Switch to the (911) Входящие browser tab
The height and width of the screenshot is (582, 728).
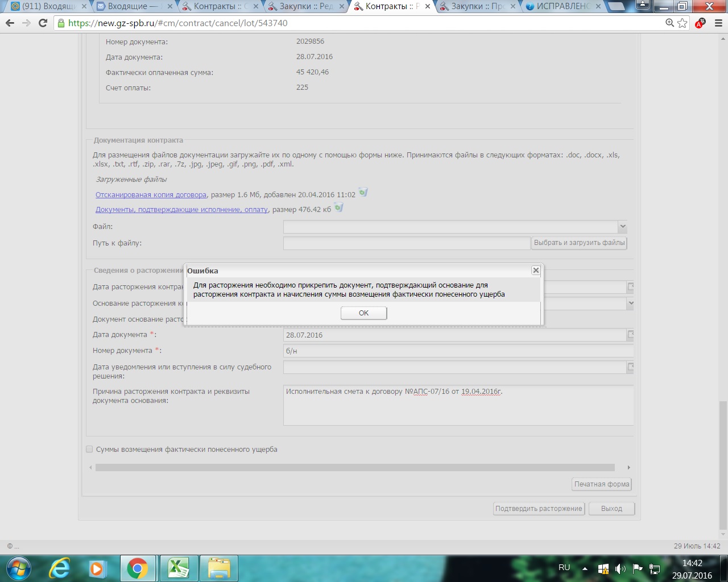pos(48,6)
